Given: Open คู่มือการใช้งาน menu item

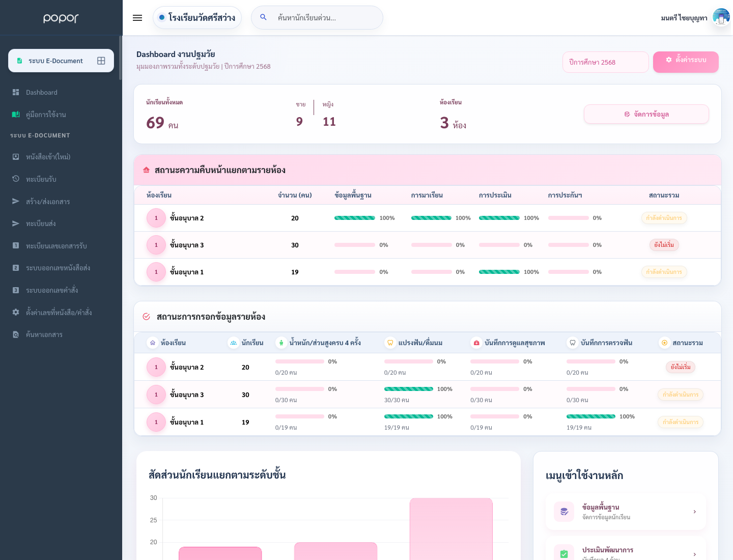Looking at the screenshot, I should [61, 115].
